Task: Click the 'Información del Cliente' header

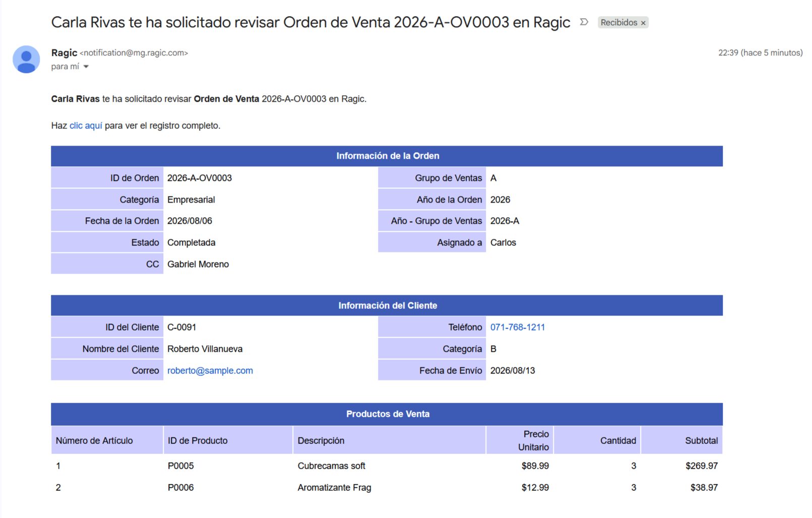Action: pos(387,305)
